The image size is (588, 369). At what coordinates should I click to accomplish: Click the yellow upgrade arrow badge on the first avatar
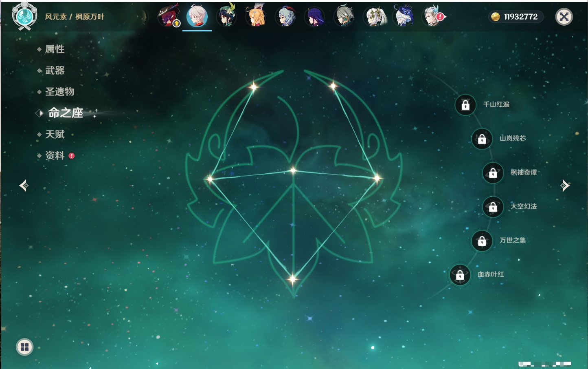point(176,24)
